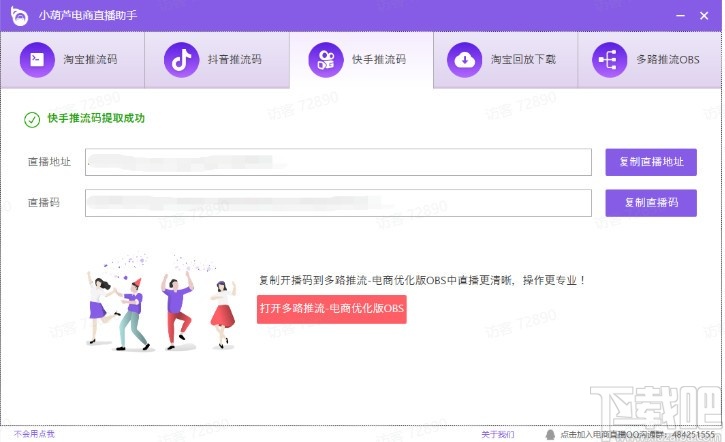The image size is (725, 442).
Task: Click the 点击加入电商直播QQ沟通群 link
Action: click(637, 434)
